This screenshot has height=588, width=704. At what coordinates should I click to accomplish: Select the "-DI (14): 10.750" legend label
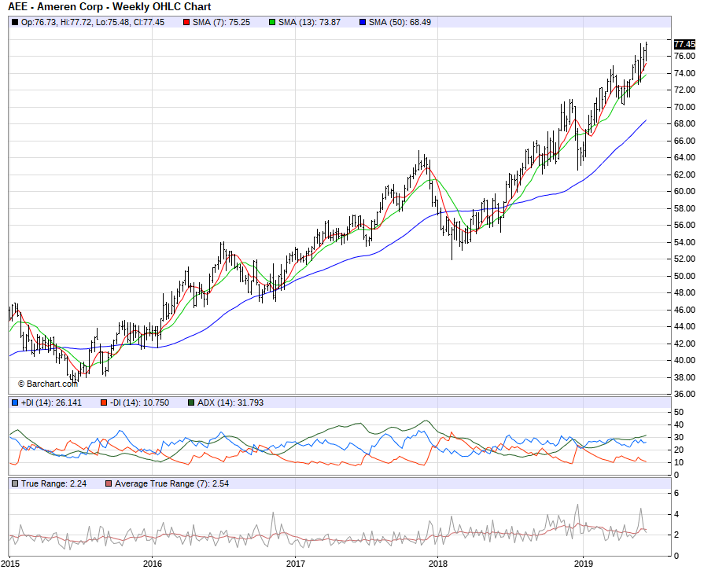pos(140,402)
